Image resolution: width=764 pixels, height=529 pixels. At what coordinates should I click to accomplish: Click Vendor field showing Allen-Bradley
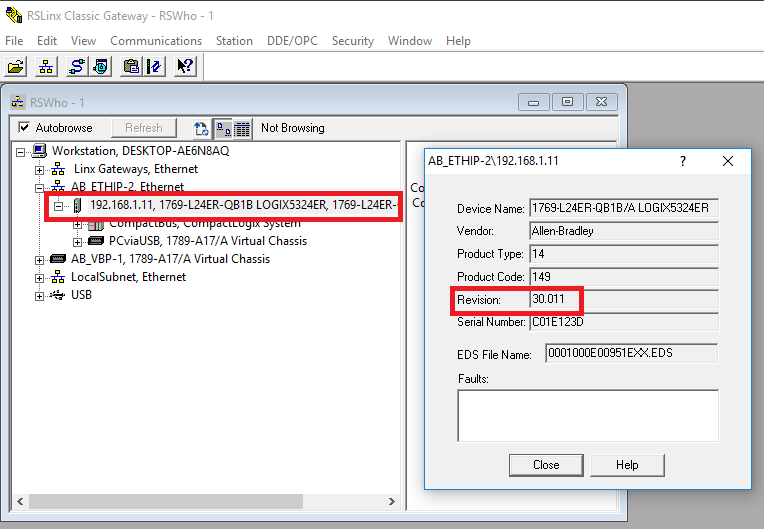click(x=624, y=231)
